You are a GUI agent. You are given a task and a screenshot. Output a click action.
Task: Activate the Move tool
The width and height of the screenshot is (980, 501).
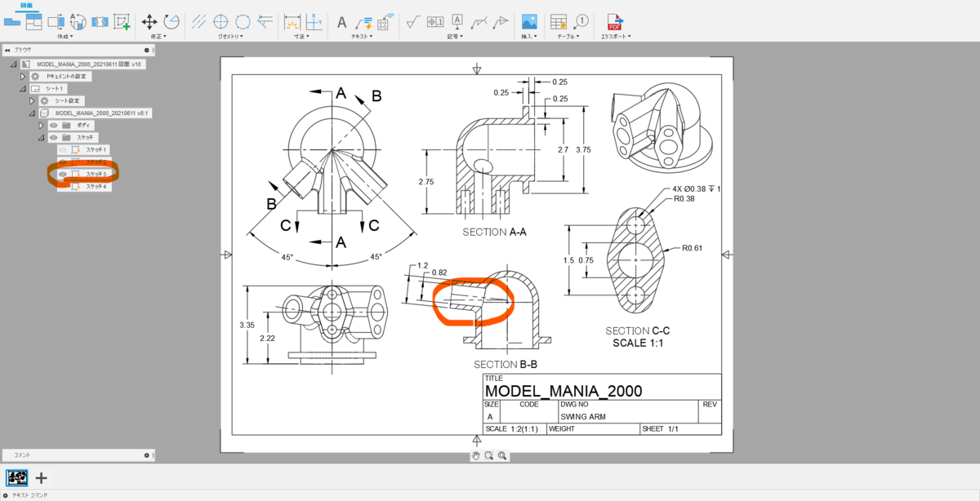coord(149,21)
